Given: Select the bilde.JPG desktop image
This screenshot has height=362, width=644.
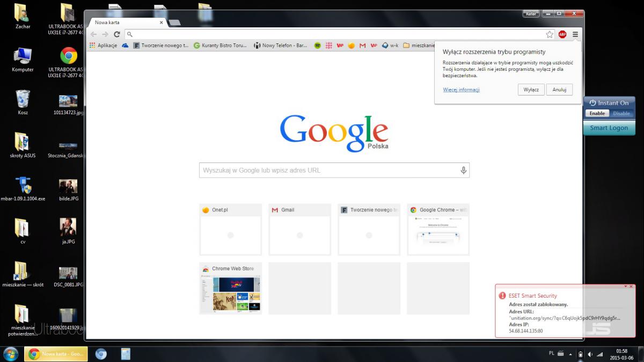Looking at the screenshot, I should point(69,189).
